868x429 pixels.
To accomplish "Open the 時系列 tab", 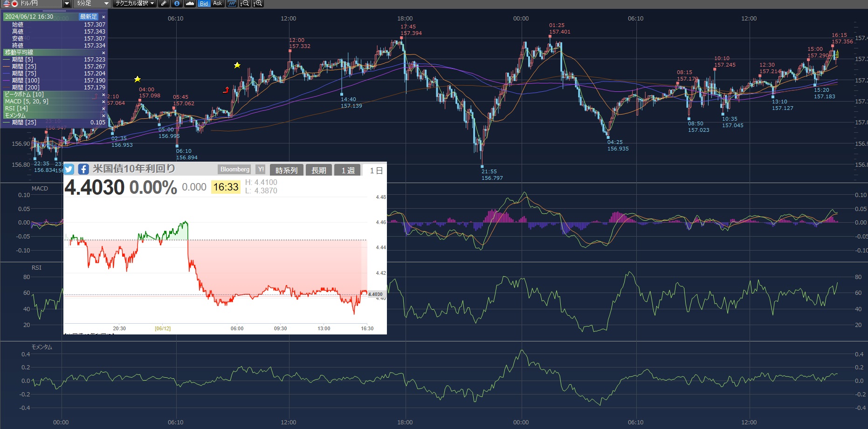I will click(x=286, y=170).
